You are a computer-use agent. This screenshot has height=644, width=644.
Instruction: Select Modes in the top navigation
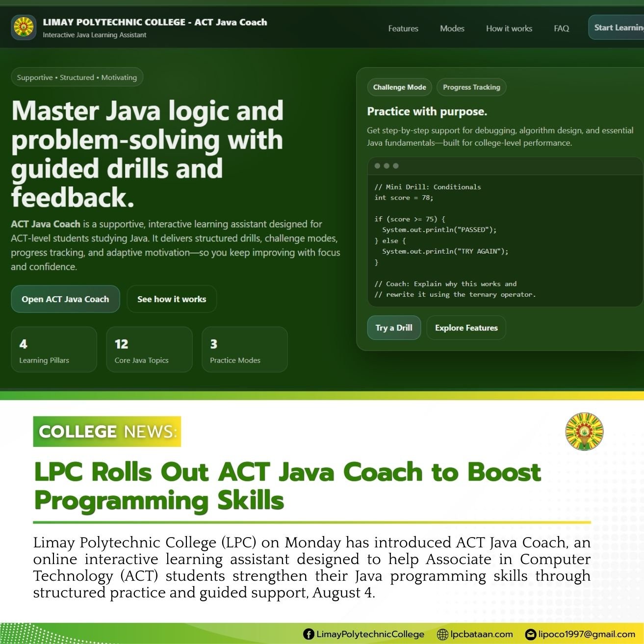(x=452, y=28)
